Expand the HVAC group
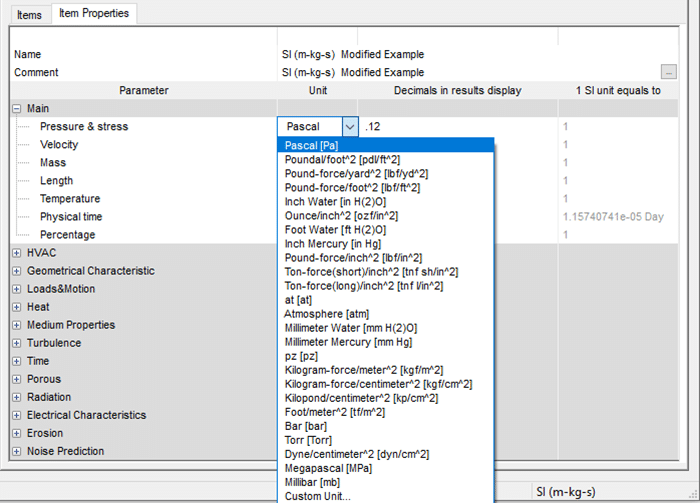This screenshot has height=503, width=700. 17,253
